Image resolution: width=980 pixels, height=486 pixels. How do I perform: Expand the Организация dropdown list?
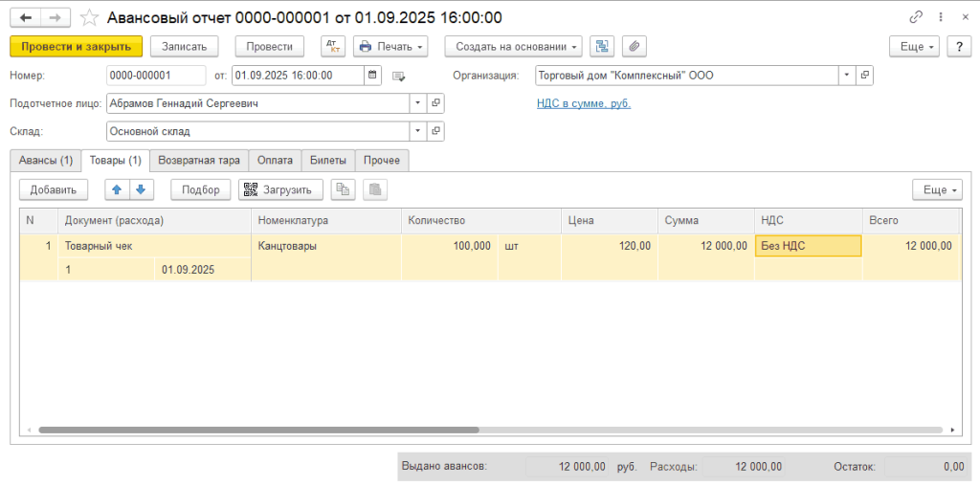tap(847, 76)
